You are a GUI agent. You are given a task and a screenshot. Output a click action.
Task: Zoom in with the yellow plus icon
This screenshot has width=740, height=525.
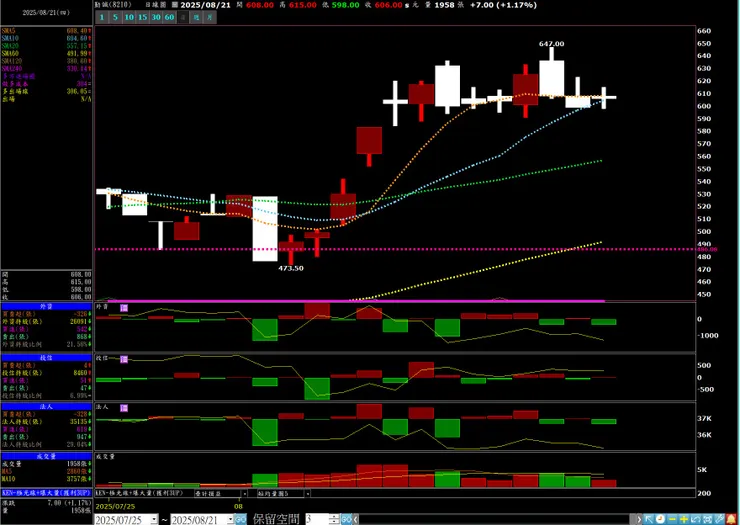pos(684,519)
